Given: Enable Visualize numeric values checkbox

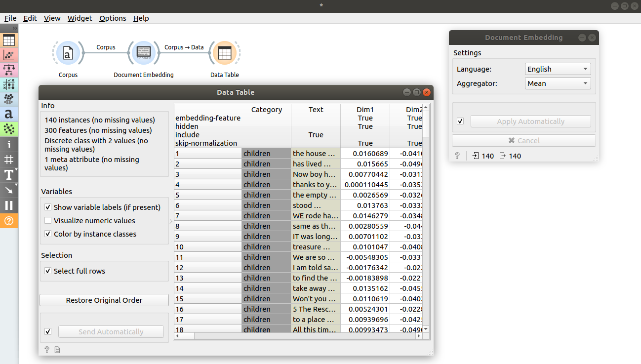Looking at the screenshot, I should click(x=48, y=221).
